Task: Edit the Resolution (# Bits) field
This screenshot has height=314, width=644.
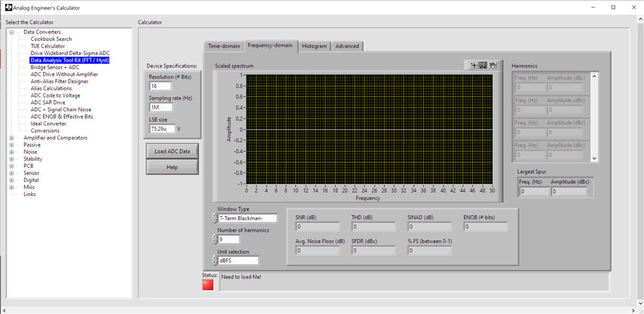Action: [160, 86]
